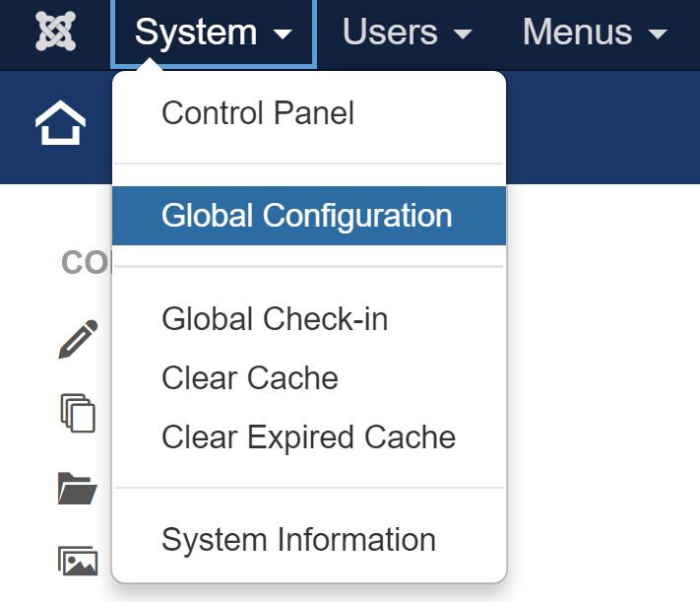
Task: Click empty blue header bar right of home
Action: (x=601, y=126)
